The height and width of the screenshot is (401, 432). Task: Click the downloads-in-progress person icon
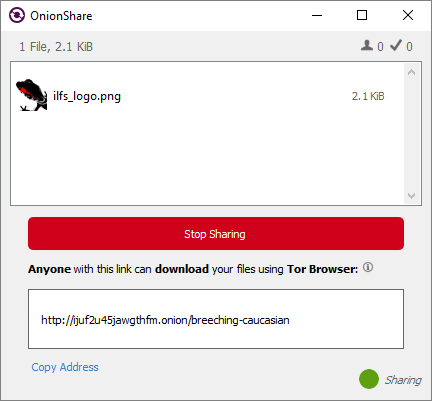click(x=367, y=45)
